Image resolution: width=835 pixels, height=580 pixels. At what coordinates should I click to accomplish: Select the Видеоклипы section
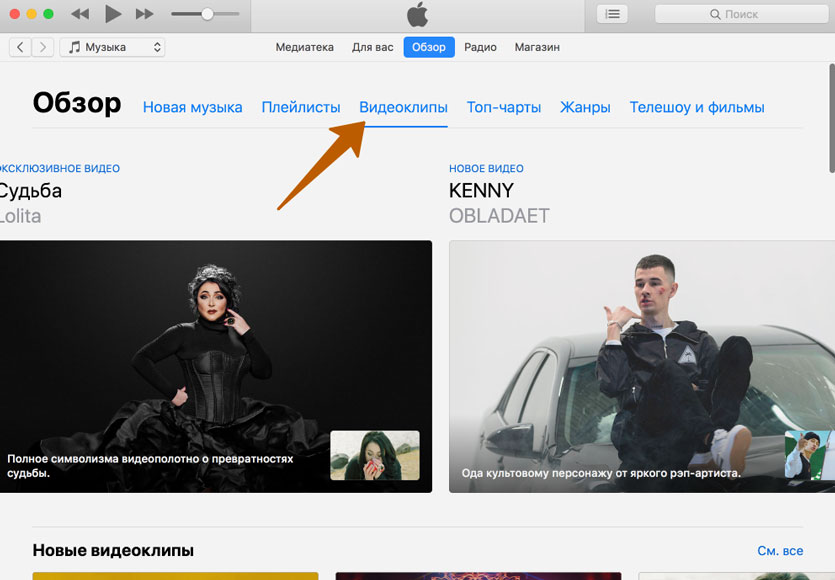point(404,107)
